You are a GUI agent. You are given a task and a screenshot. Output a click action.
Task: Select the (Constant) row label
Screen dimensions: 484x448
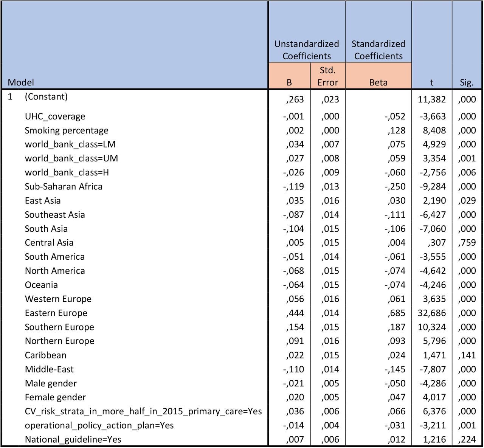(x=46, y=96)
